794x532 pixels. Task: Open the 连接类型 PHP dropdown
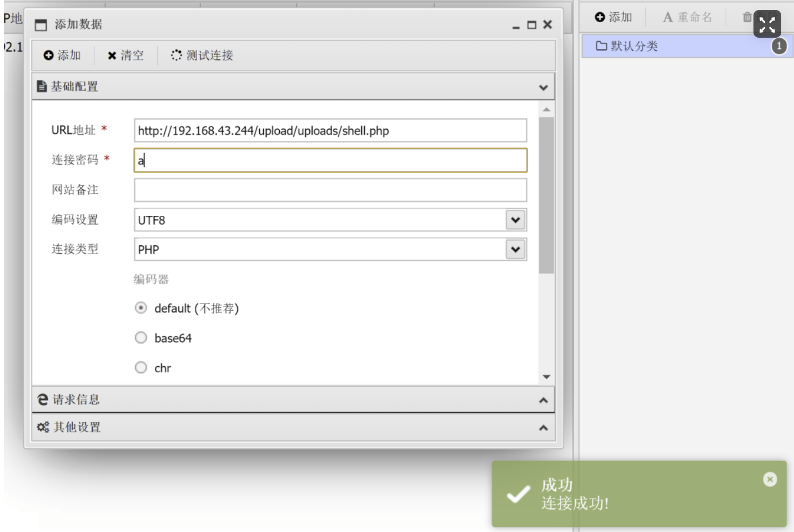point(515,249)
